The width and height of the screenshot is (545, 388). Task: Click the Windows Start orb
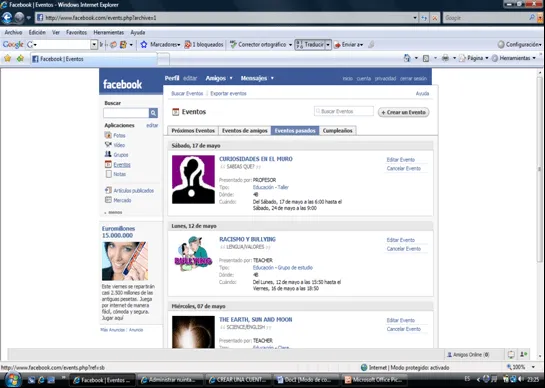13,380
